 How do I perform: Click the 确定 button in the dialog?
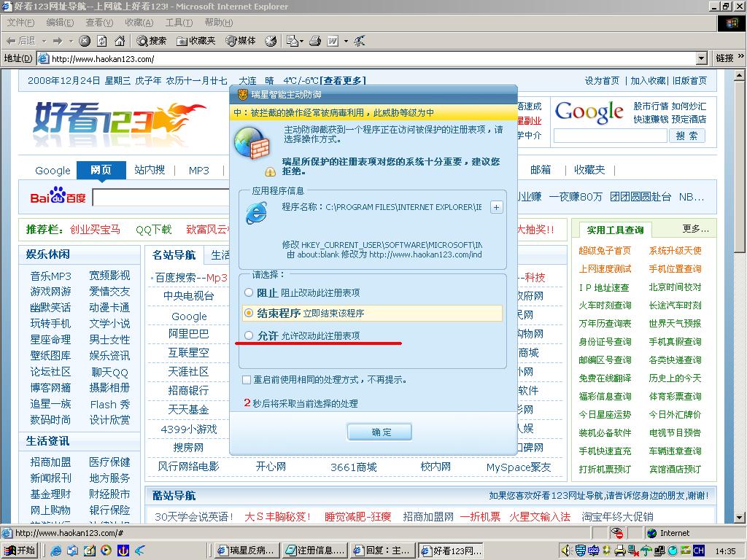[380, 432]
